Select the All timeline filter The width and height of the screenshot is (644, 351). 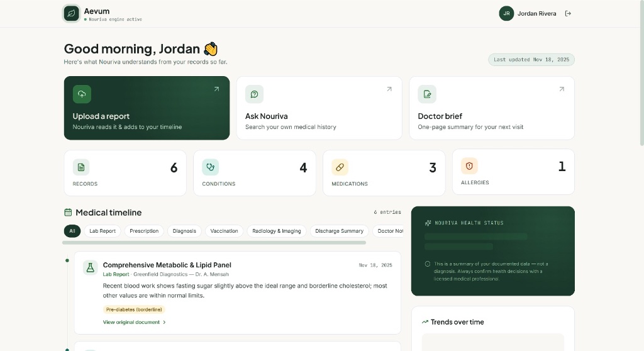[x=72, y=231]
